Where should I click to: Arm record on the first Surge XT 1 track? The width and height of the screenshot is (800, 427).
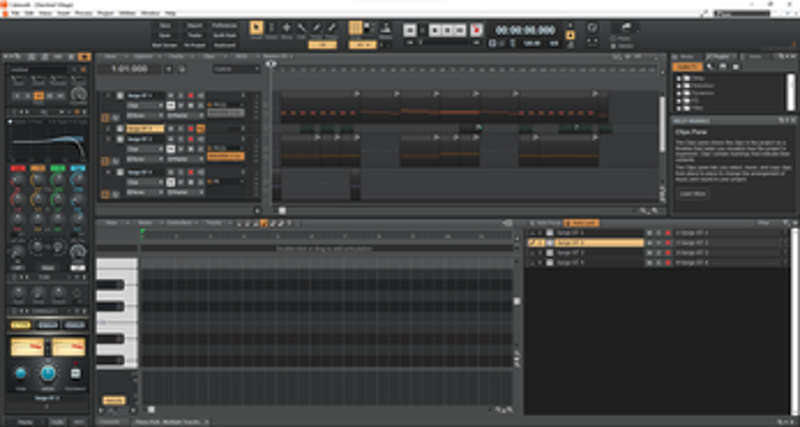(191, 95)
